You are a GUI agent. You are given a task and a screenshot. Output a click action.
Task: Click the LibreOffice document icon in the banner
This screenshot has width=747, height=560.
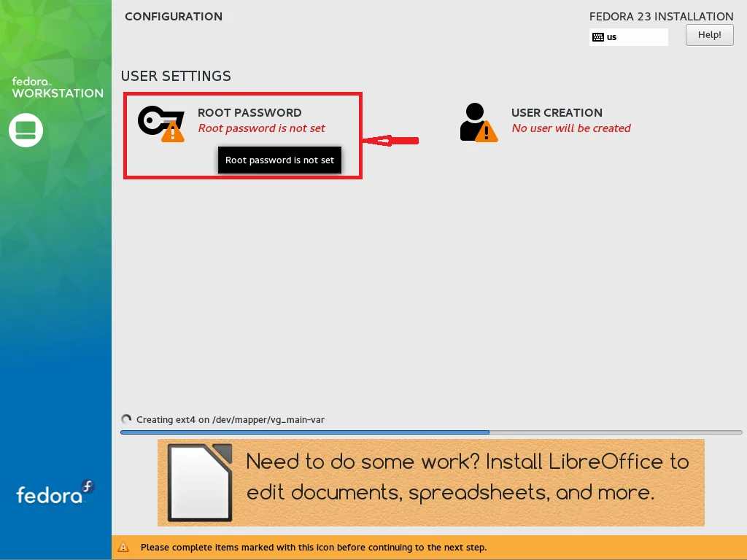pos(200,483)
